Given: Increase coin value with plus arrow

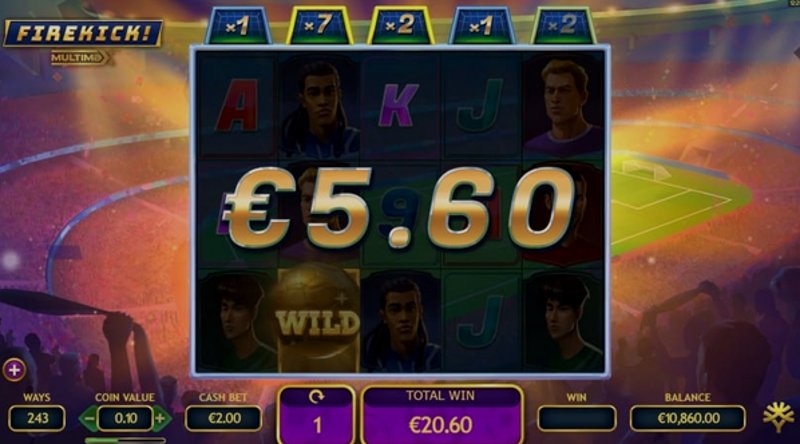Looking at the screenshot, I should 161,419.
